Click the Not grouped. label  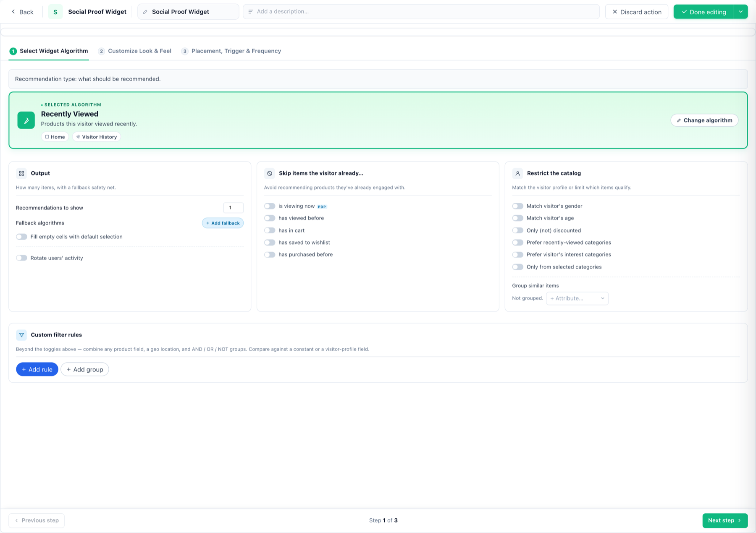[528, 298]
